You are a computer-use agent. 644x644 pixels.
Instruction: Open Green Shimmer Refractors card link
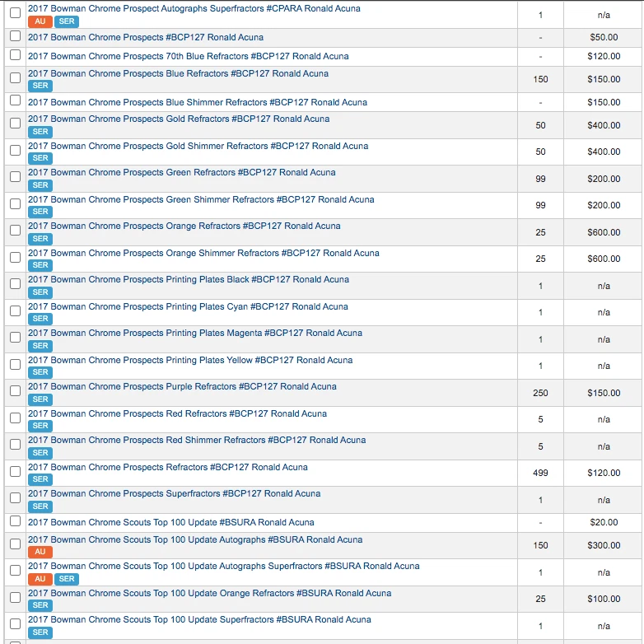pyautogui.click(x=201, y=199)
